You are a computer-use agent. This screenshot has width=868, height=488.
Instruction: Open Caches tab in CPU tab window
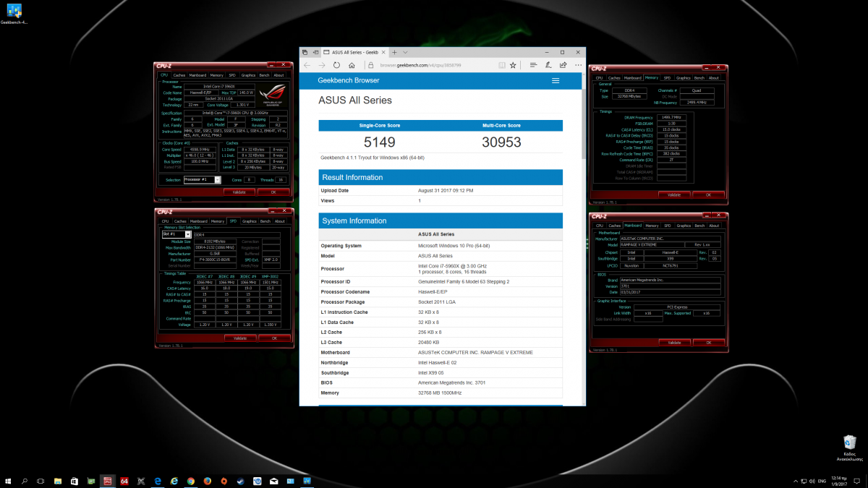click(179, 75)
